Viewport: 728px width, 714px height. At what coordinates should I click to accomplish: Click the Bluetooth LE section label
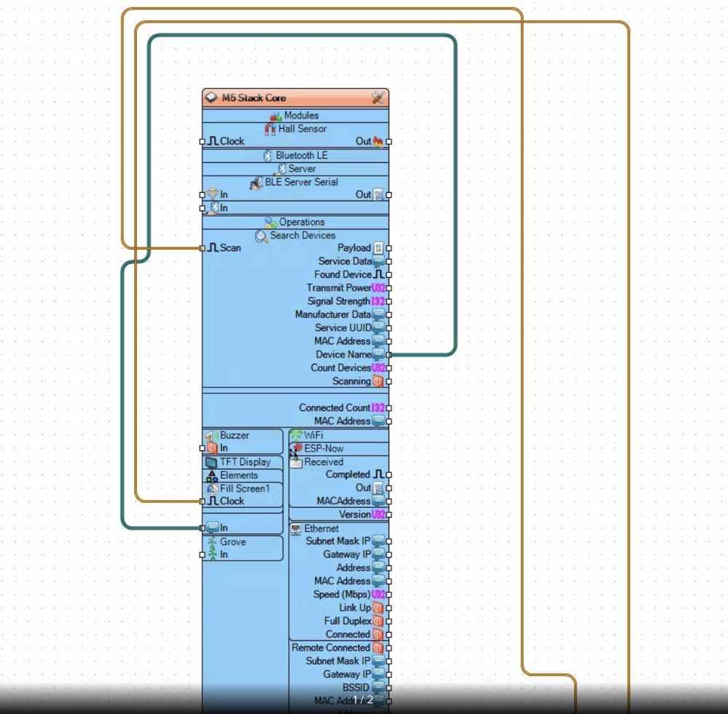(x=301, y=156)
